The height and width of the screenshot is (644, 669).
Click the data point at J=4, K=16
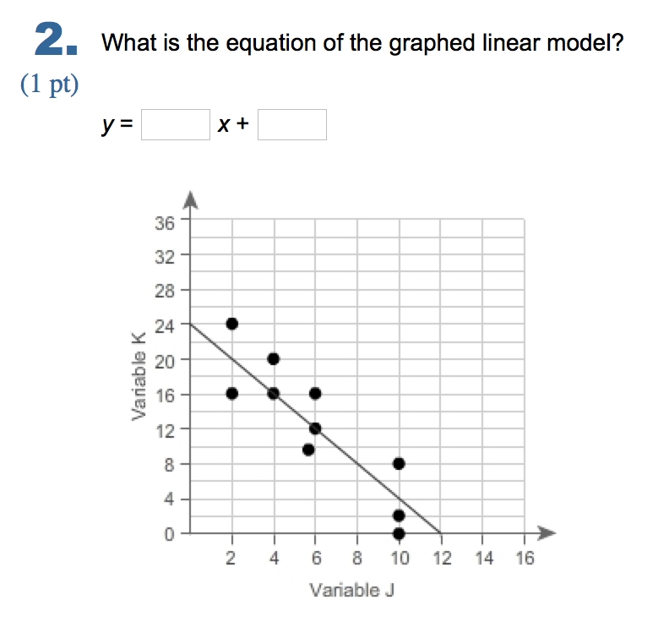coord(274,394)
